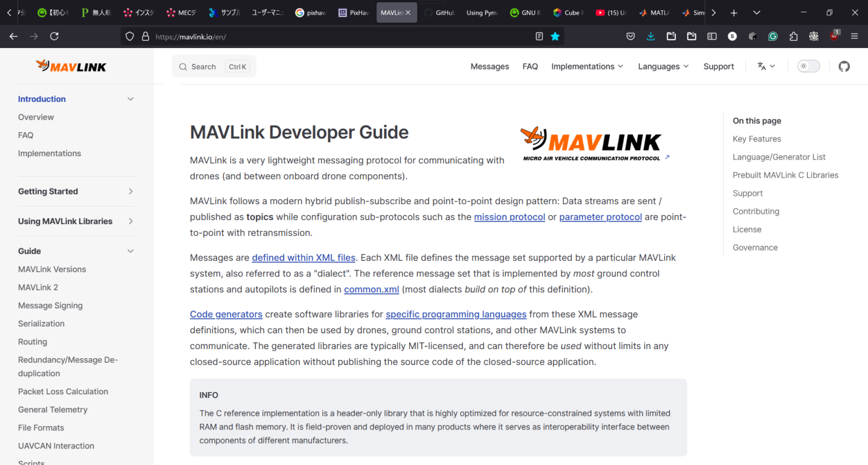The width and height of the screenshot is (868, 465).
Task: Collapse the Introduction section in the sidebar
Action: tap(131, 98)
